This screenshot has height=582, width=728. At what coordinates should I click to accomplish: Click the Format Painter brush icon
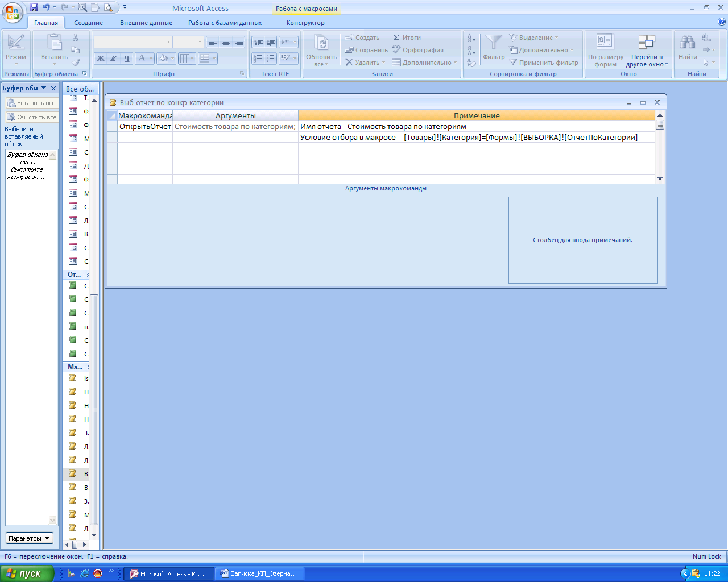pyautogui.click(x=76, y=63)
